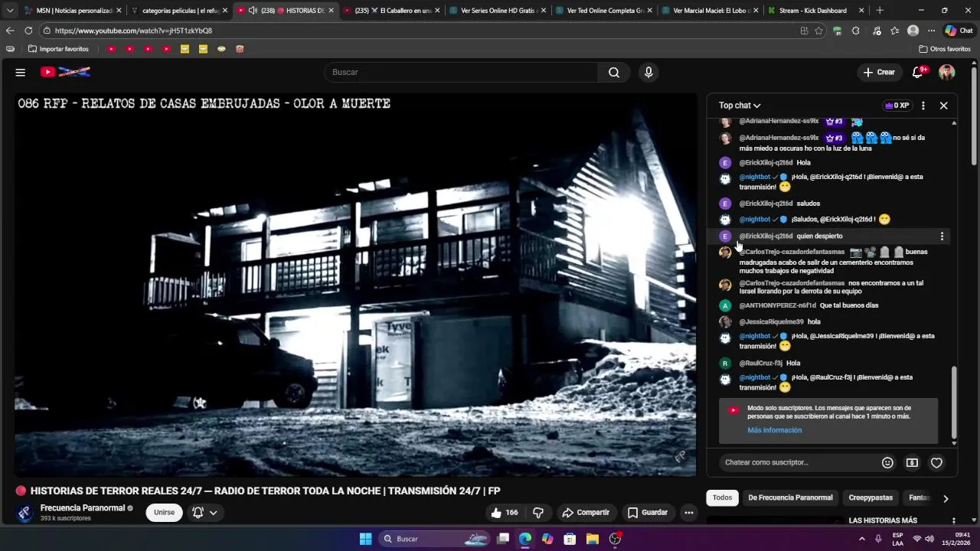This screenshot has height=551, width=980.
Task: Open File Explorer from the taskbar
Action: click(593, 539)
